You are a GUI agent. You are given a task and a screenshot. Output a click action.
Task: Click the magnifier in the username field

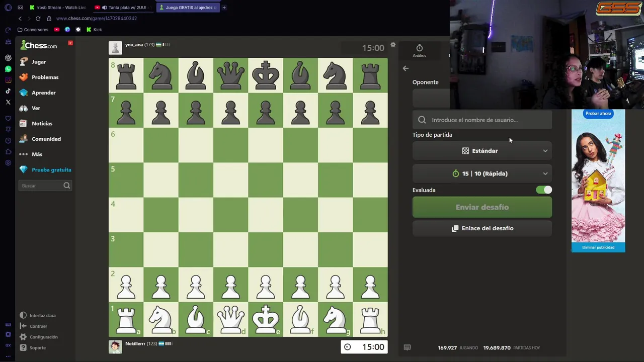click(422, 120)
